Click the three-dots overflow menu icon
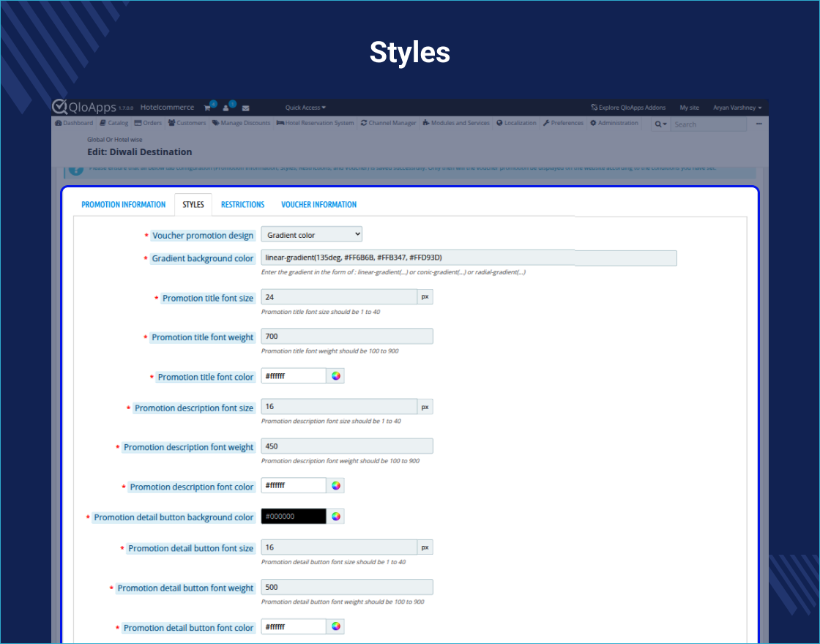820x644 pixels. click(758, 124)
